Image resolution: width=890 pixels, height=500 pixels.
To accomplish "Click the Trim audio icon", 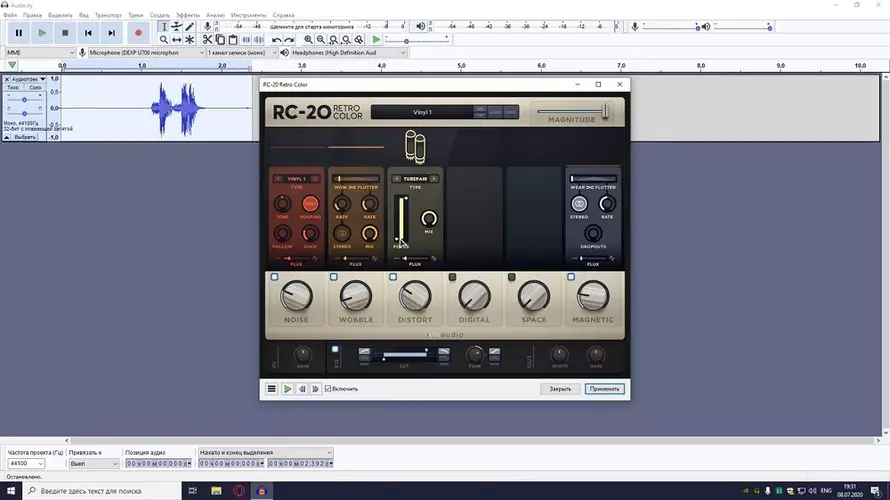I will (246, 40).
